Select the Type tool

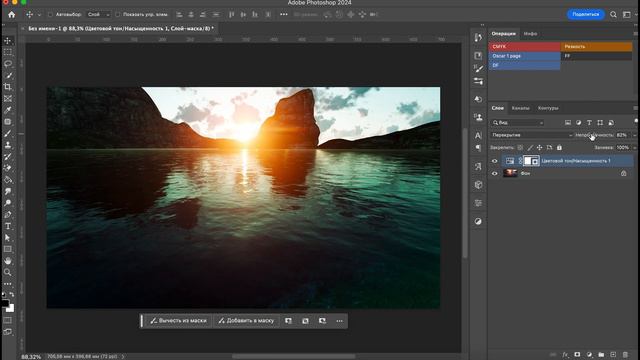tap(8, 226)
